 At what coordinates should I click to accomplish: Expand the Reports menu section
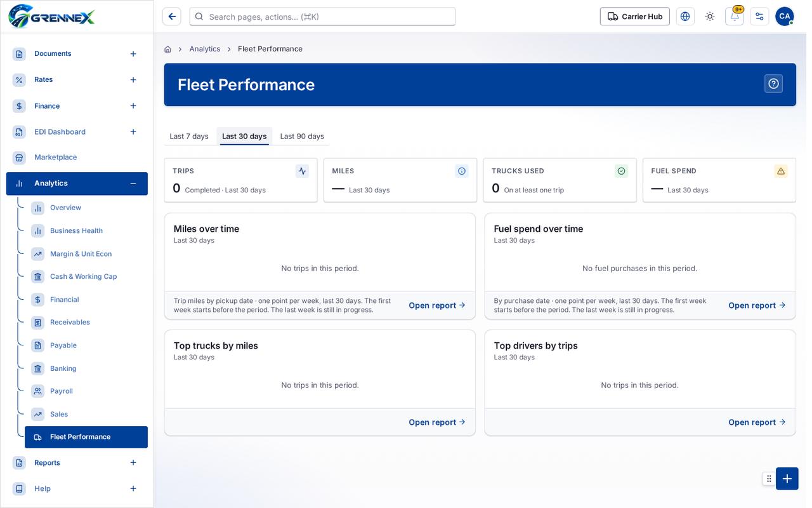133,463
